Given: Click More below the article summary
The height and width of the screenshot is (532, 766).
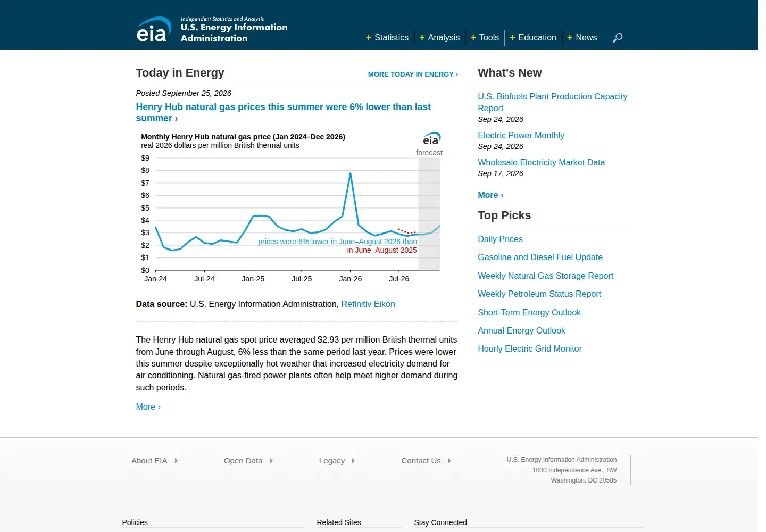Looking at the screenshot, I should tap(148, 407).
